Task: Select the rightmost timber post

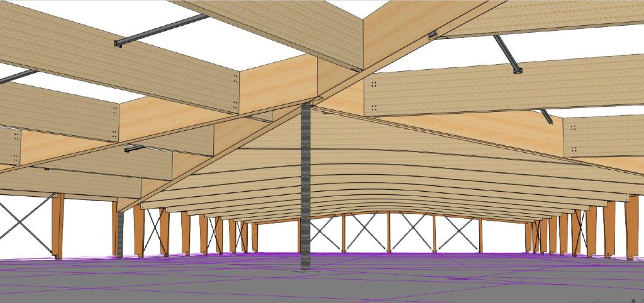Action: (x=631, y=226)
